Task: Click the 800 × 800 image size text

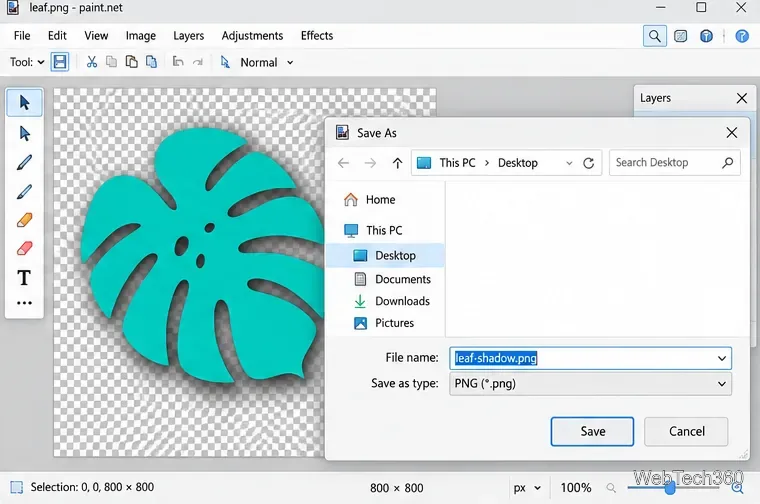Action: tap(396, 488)
